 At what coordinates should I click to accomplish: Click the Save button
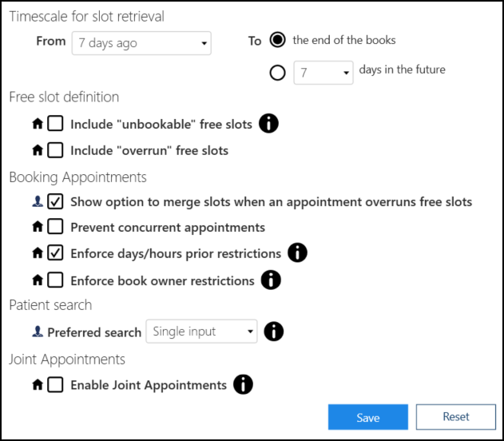click(367, 417)
